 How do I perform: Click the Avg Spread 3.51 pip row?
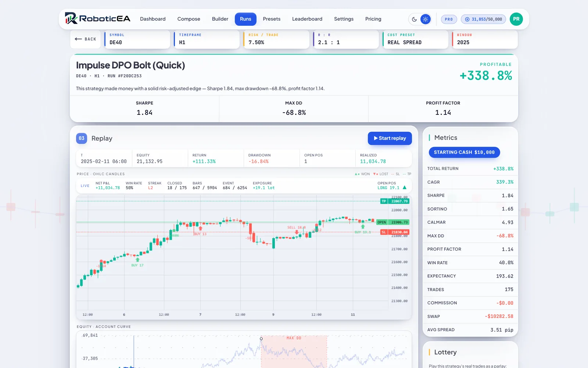(470, 330)
